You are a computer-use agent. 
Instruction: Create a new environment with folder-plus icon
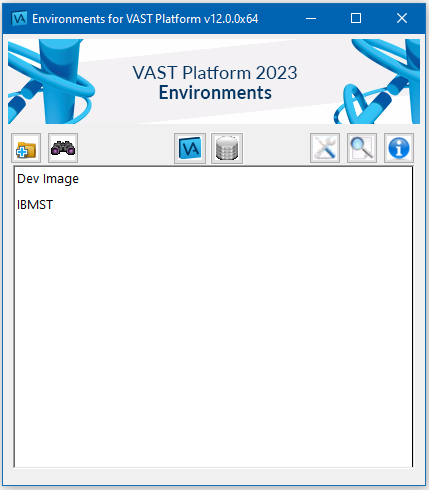(x=26, y=148)
